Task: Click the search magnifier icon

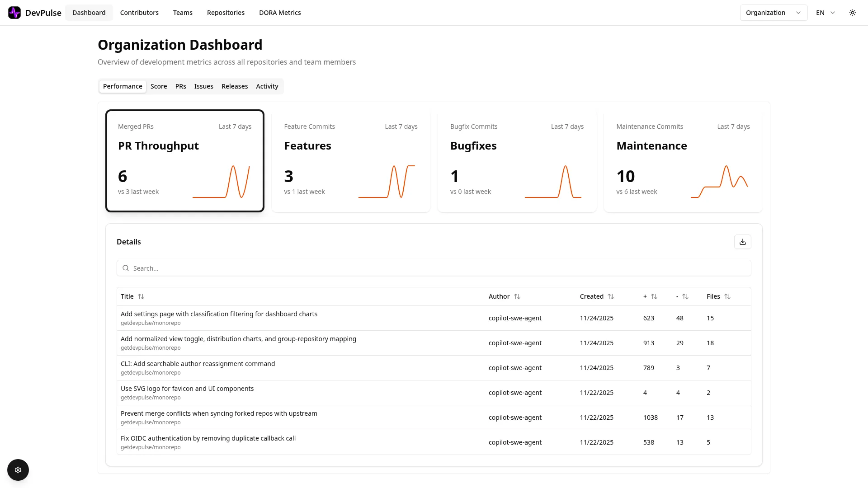Action: coord(126,268)
